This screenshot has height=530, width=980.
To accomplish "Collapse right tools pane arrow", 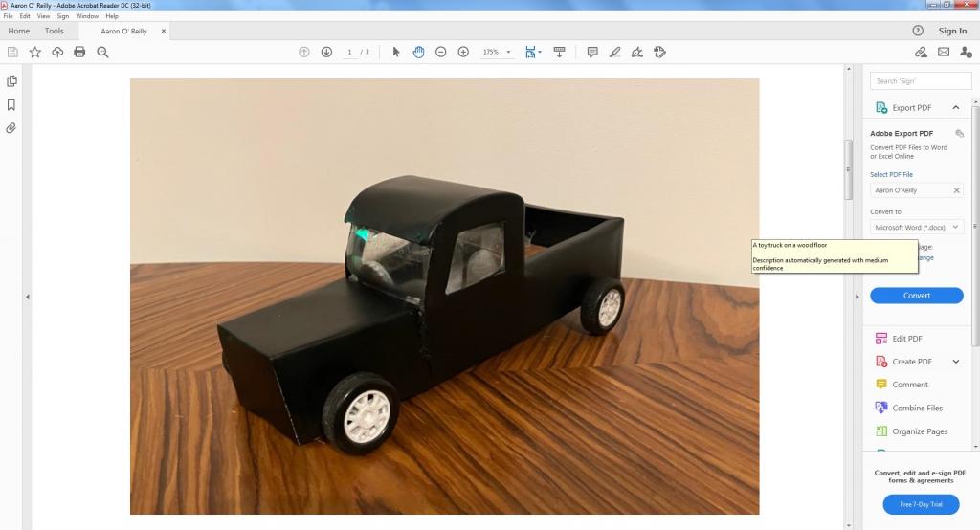I will pos(857,297).
